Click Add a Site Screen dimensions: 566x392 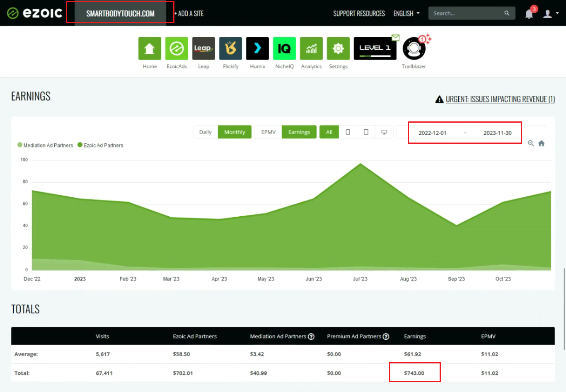pyautogui.click(x=189, y=13)
